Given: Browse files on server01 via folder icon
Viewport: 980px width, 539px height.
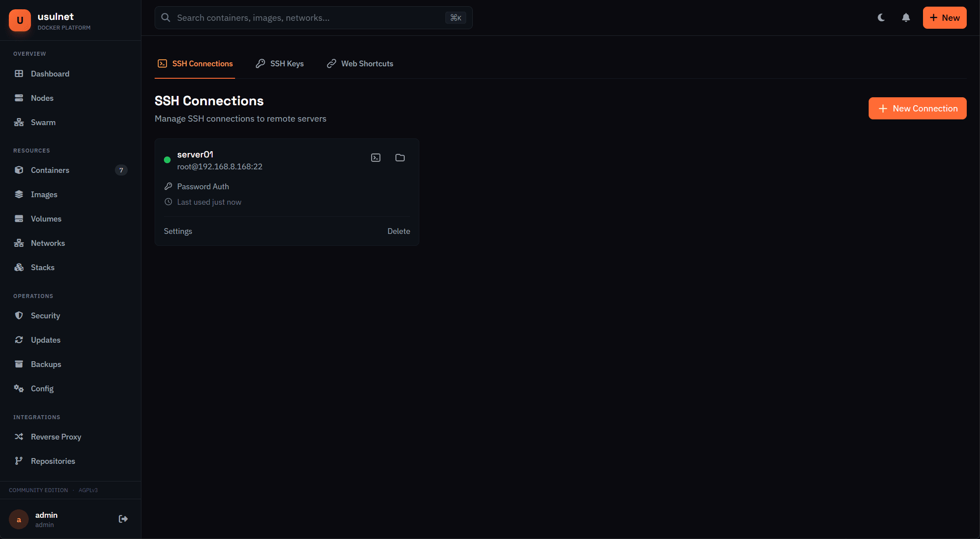Looking at the screenshot, I should pyautogui.click(x=400, y=157).
